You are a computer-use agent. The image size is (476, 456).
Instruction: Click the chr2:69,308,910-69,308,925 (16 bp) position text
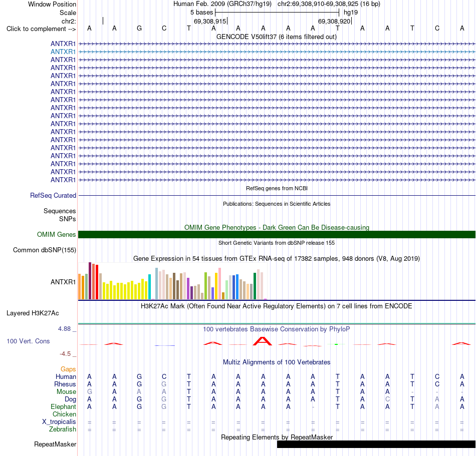pyautogui.click(x=329, y=4)
